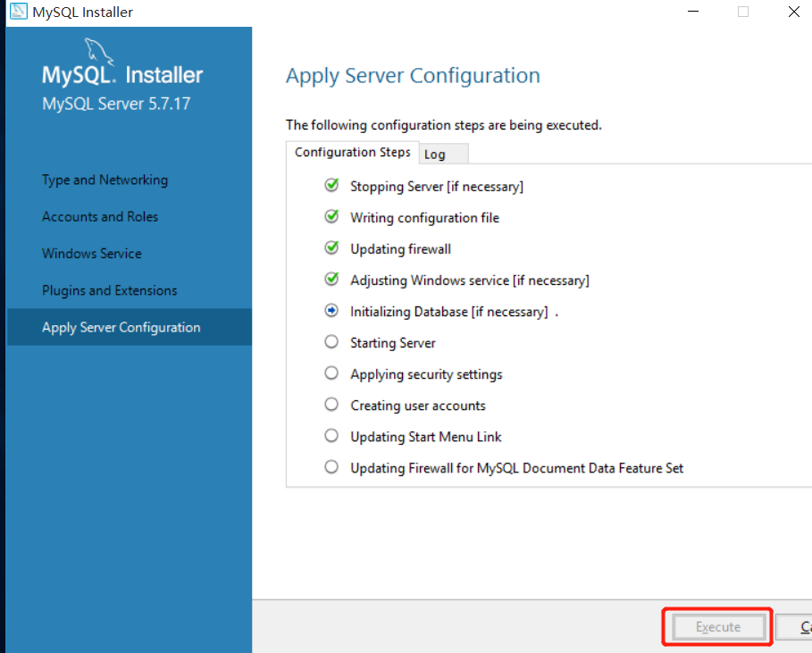Select the Starting Server step circle
This screenshot has height=653, width=812.
pyautogui.click(x=331, y=342)
